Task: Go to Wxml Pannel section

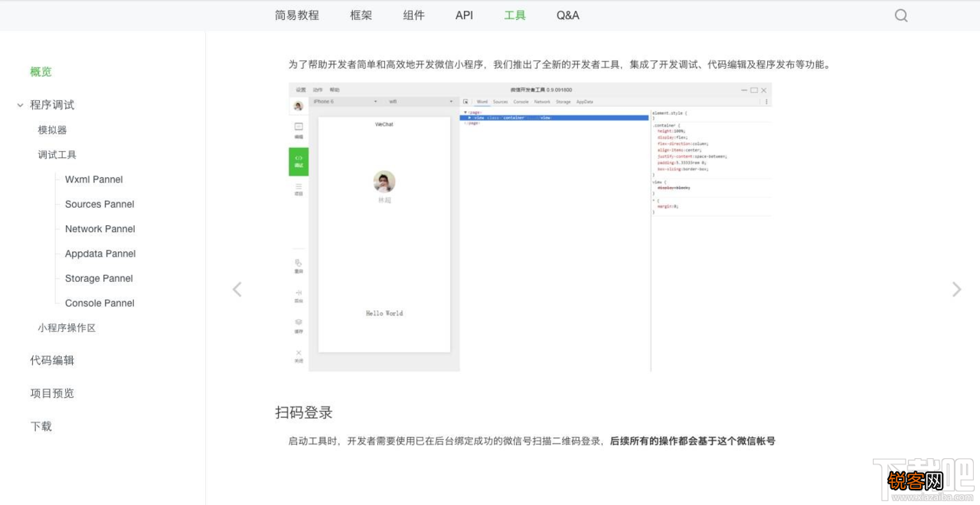Action: [94, 179]
